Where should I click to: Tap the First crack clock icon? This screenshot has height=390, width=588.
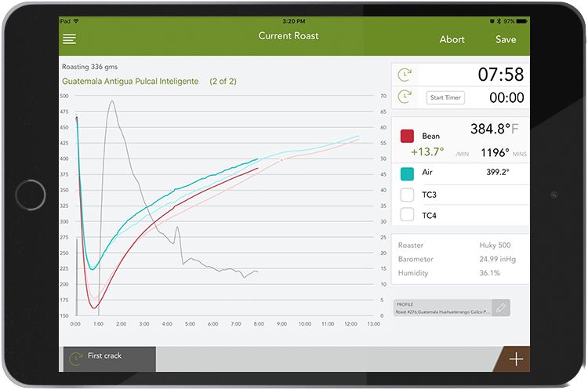click(x=76, y=359)
